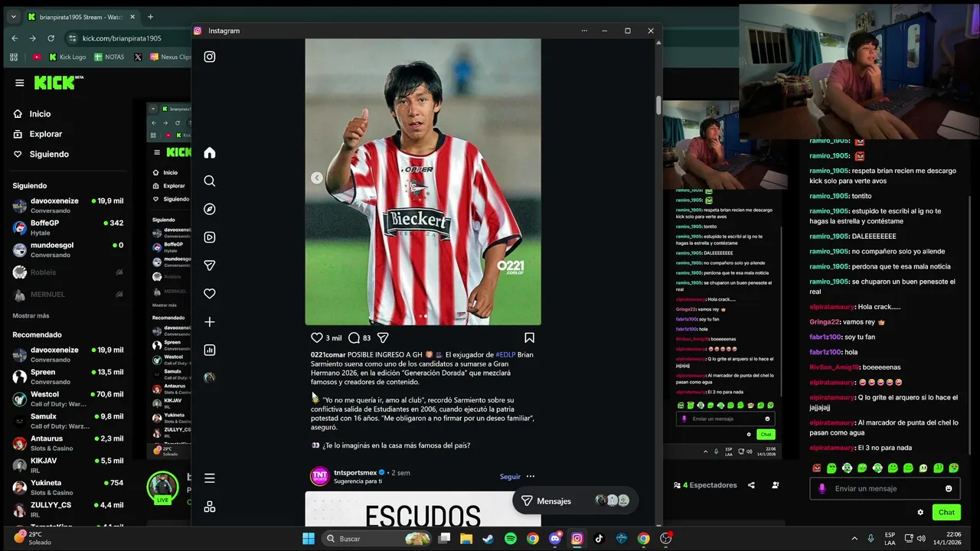The height and width of the screenshot is (551, 980).
Task: Open KIKJAV recommended channel
Action: coord(67,465)
